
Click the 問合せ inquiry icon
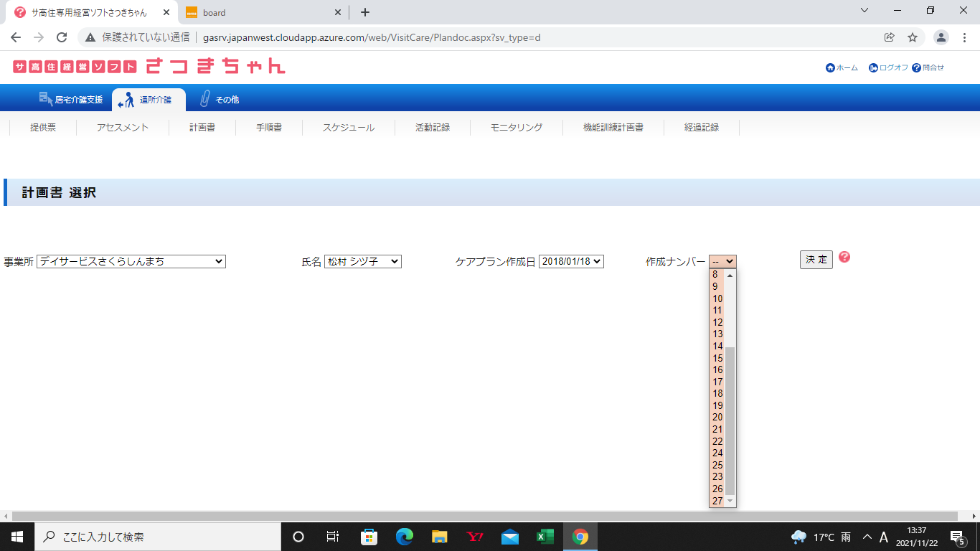(916, 67)
